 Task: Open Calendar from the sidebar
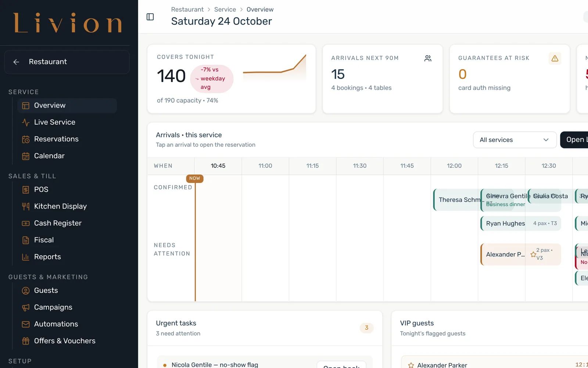49,156
